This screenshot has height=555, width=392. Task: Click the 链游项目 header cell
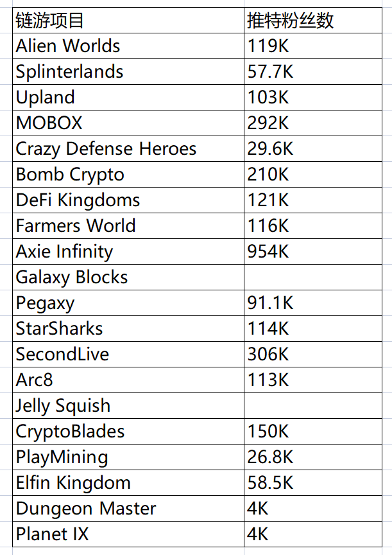point(128,20)
